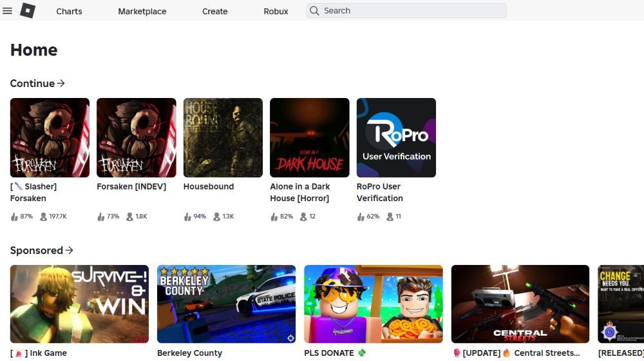Click the 'Berkeley County' title text

(190, 353)
